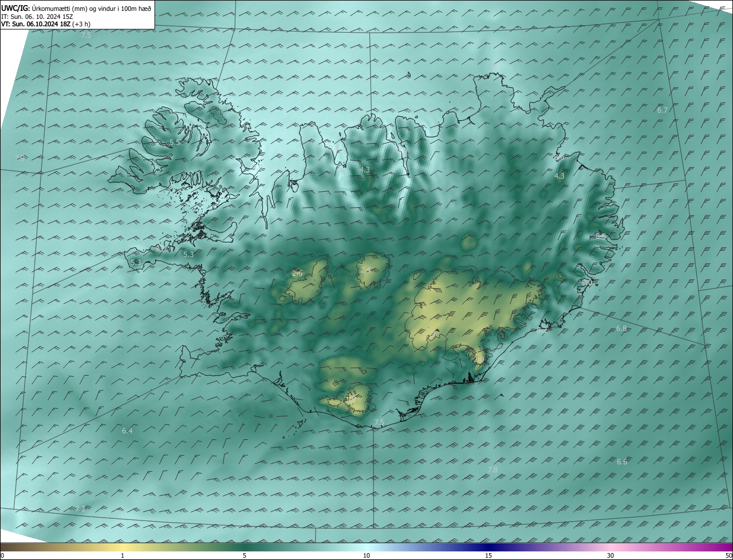Click the 5.5 value over the Westfjords
This screenshot has height=560, width=733.
click(175, 142)
